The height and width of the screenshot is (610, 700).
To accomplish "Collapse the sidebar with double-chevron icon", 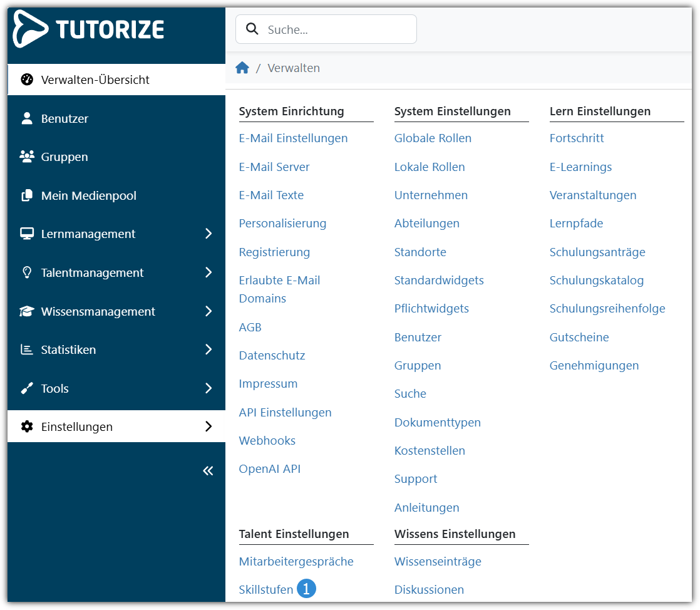I will (208, 471).
